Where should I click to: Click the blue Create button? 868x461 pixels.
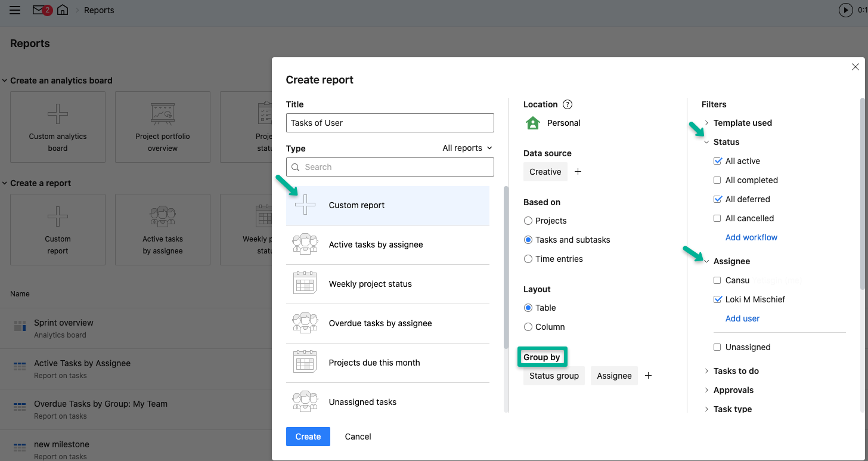[308, 437]
